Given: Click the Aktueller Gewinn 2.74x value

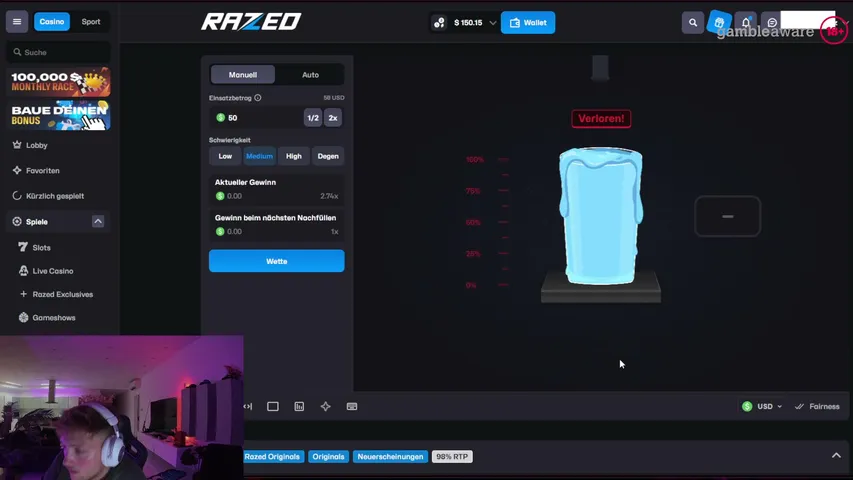Looking at the screenshot, I should pyautogui.click(x=329, y=196).
